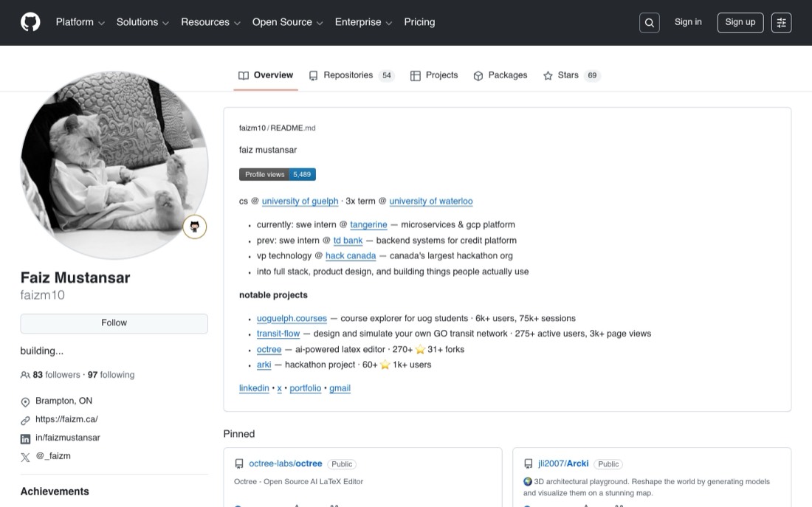The image size is (812, 507).
Task: Open the hack canada link
Action: pos(351,256)
